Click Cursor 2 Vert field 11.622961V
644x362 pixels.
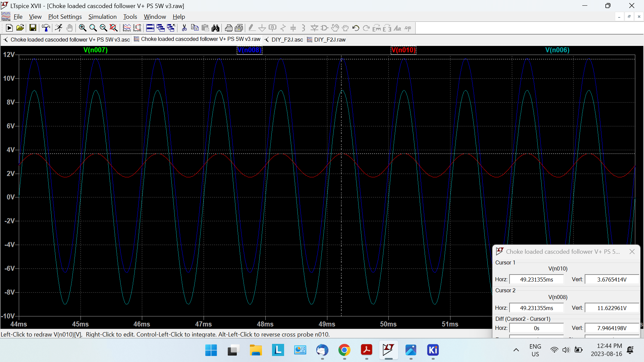coord(612,308)
